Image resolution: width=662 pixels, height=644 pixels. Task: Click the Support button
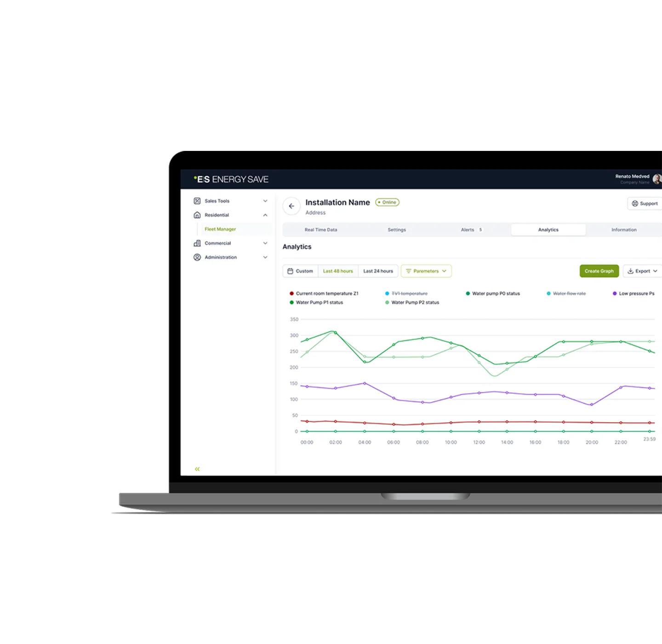(x=645, y=203)
